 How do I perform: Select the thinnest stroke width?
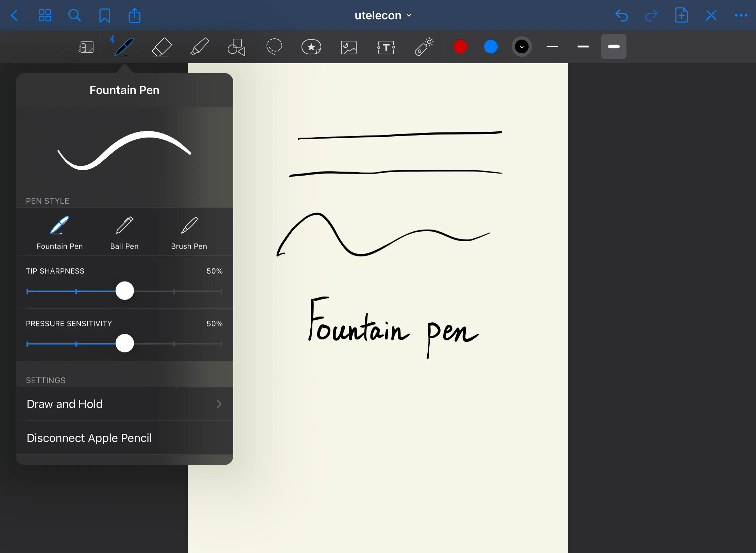pos(552,47)
